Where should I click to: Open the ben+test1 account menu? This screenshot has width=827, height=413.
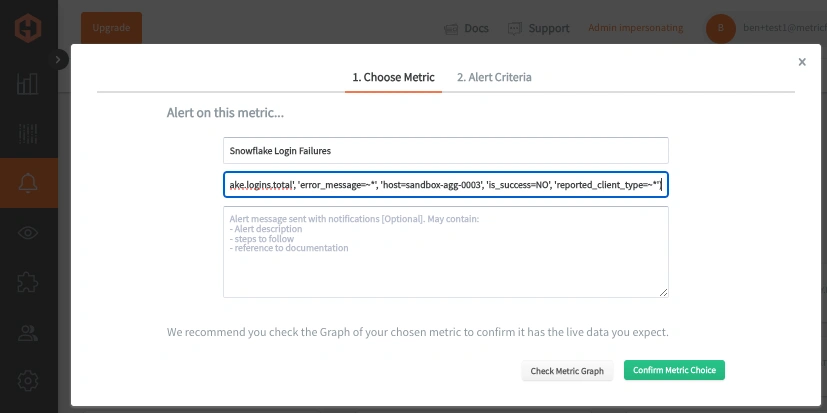pos(785,28)
